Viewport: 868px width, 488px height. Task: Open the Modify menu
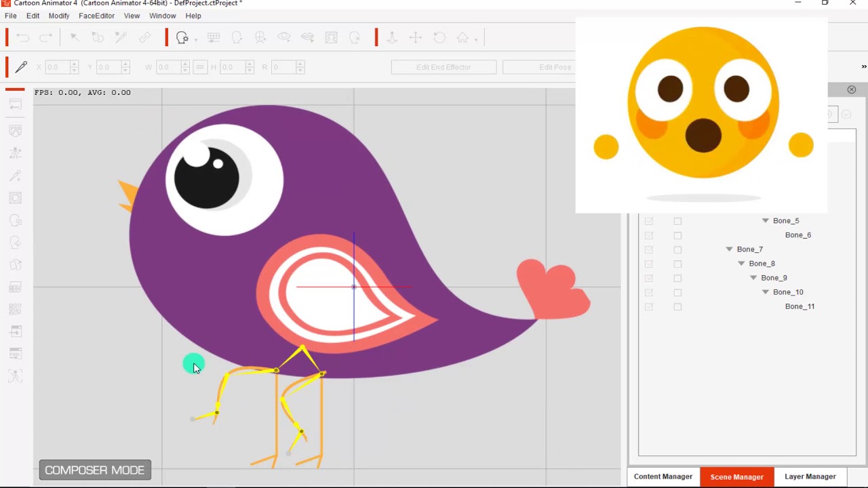tap(59, 16)
